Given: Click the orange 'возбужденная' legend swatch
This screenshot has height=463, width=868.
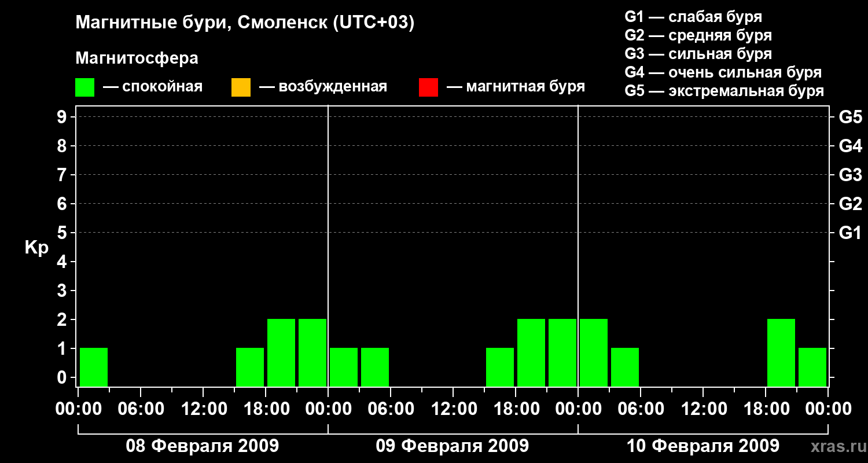Looking at the screenshot, I should point(241,87).
